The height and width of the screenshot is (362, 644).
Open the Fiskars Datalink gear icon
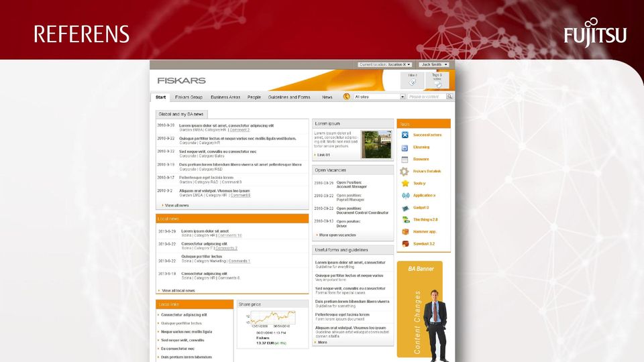tap(405, 172)
